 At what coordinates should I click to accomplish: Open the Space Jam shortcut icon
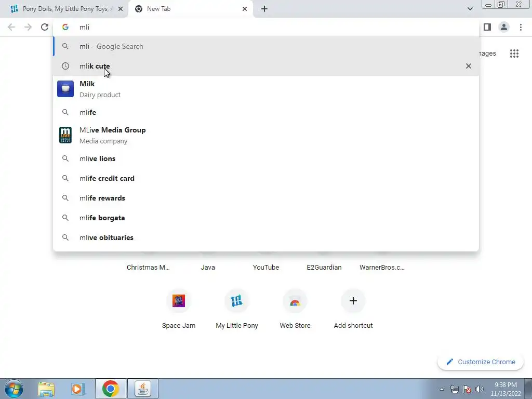pos(179,301)
